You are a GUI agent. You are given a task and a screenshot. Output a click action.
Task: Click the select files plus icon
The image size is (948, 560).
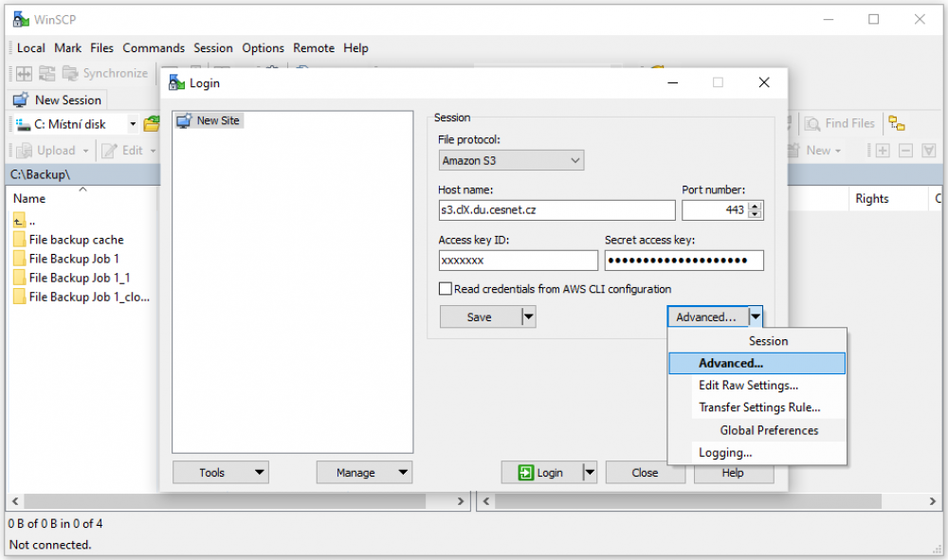tap(883, 150)
